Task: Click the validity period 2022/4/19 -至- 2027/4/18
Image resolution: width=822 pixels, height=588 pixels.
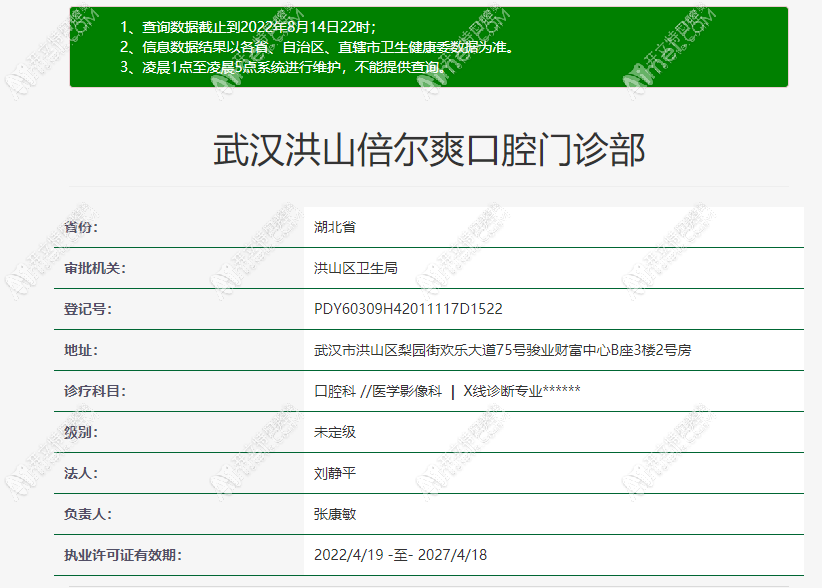Action: coord(401,555)
